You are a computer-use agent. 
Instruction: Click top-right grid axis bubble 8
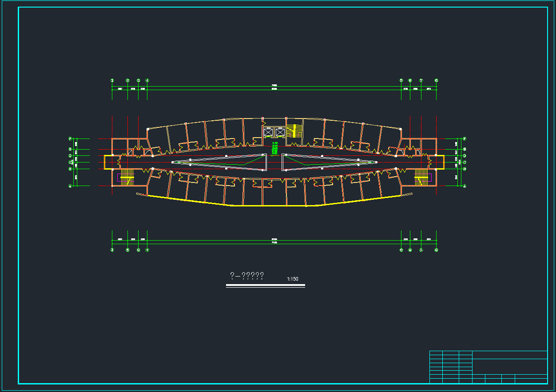coord(436,80)
